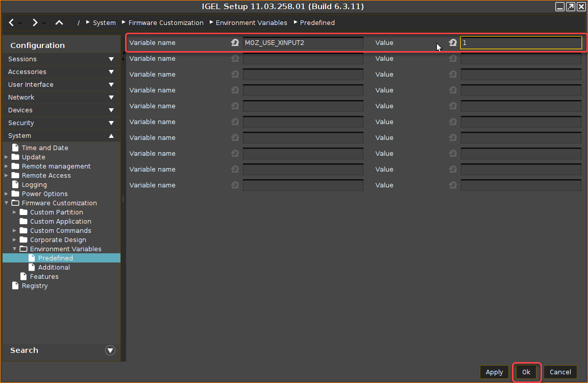Image resolution: width=588 pixels, height=383 pixels.
Task: Click the second empty Variable name field
Action: [303, 75]
